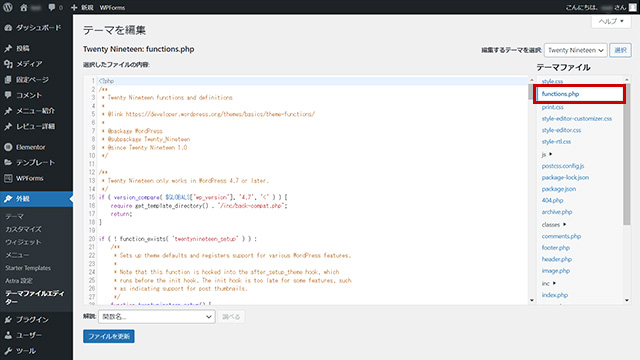Image resolution: width=640 pixels, height=360 pixels.
Task: Click the code editor vertical scrollbar
Action: coord(531,190)
